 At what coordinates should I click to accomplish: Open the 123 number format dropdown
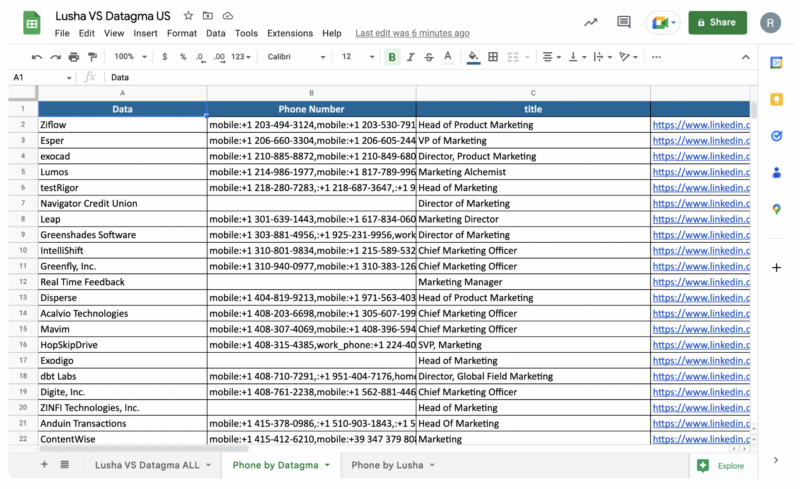coord(241,57)
